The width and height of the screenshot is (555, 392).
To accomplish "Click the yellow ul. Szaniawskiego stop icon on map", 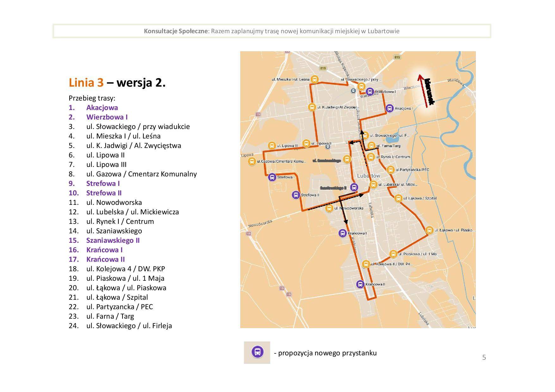I will 347,159.
